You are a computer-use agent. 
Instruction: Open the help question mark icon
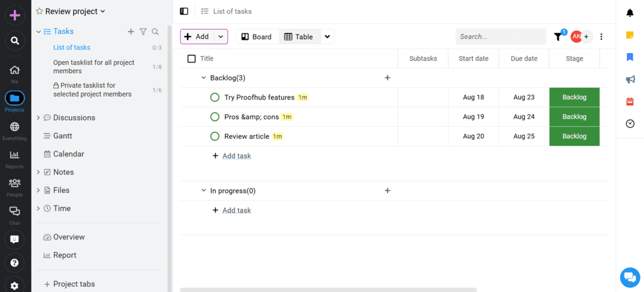tap(15, 263)
